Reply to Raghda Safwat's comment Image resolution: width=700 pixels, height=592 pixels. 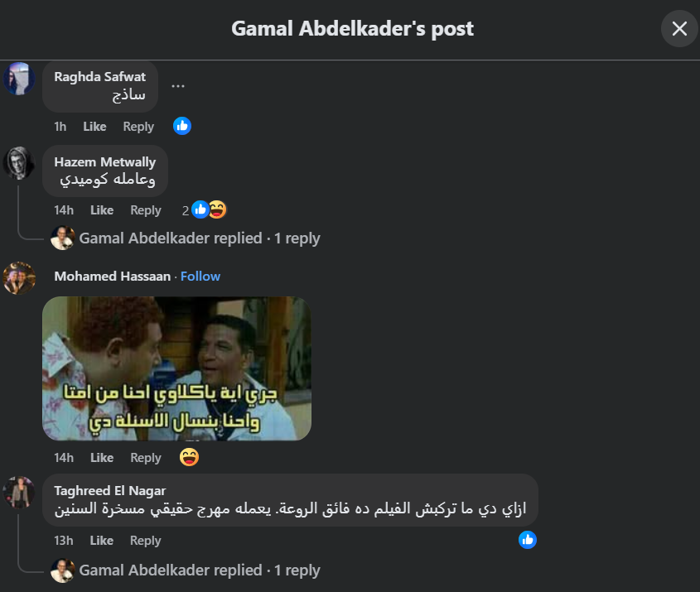tap(138, 127)
